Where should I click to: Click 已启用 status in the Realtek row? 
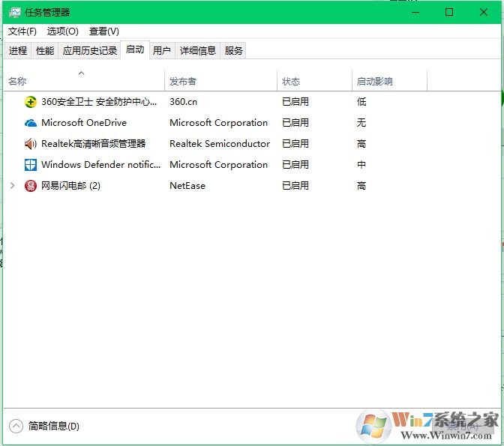pyautogui.click(x=295, y=144)
